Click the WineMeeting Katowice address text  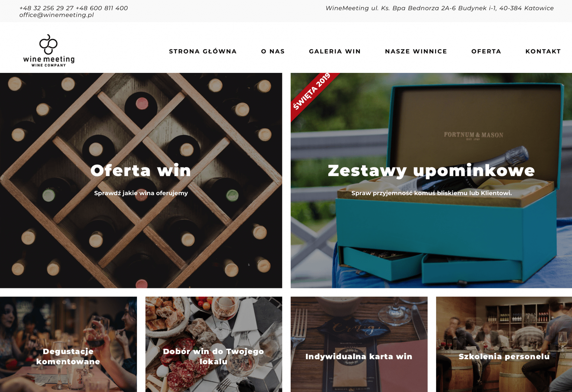[439, 8]
